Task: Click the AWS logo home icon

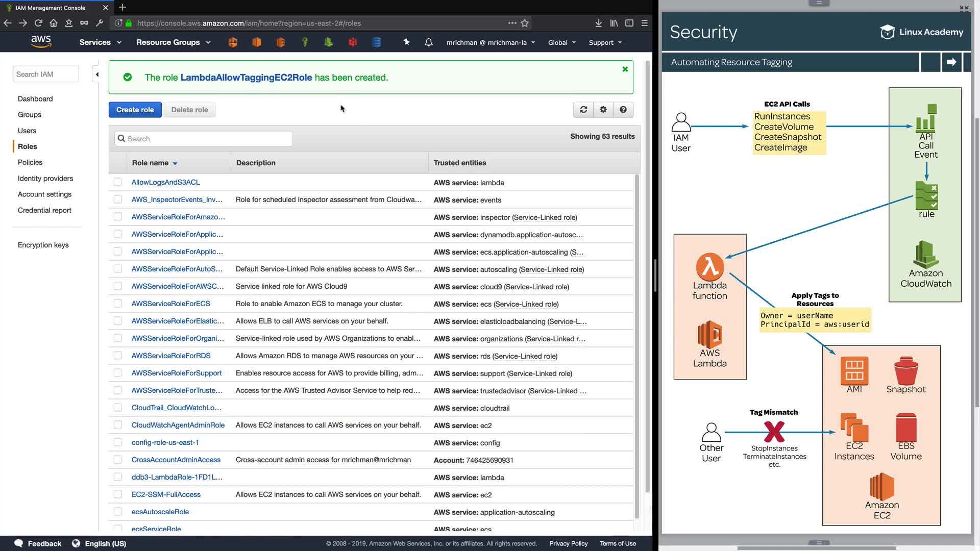Action: tap(41, 42)
